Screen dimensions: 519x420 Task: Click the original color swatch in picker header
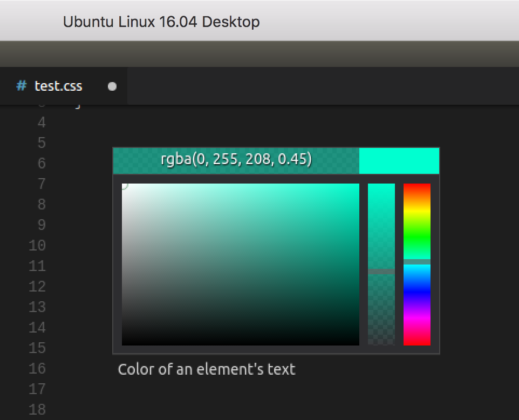point(399,161)
